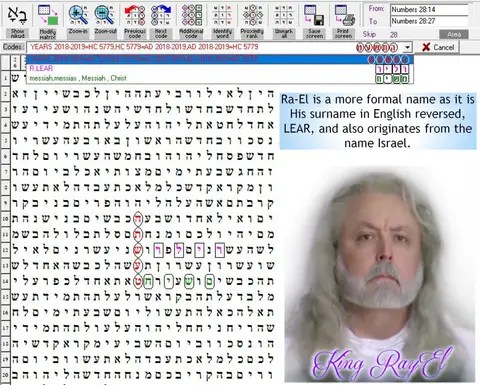Click row number 12 in the matrix margin
This screenshot has height=385, width=480.
pyautogui.click(x=5, y=250)
